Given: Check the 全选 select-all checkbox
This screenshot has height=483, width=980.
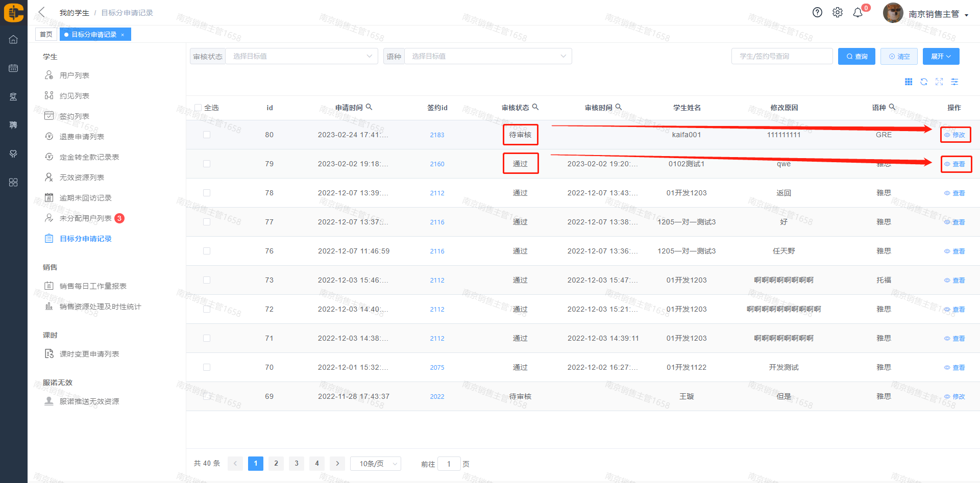Looking at the screenshot, I should (x=198, y=108).
